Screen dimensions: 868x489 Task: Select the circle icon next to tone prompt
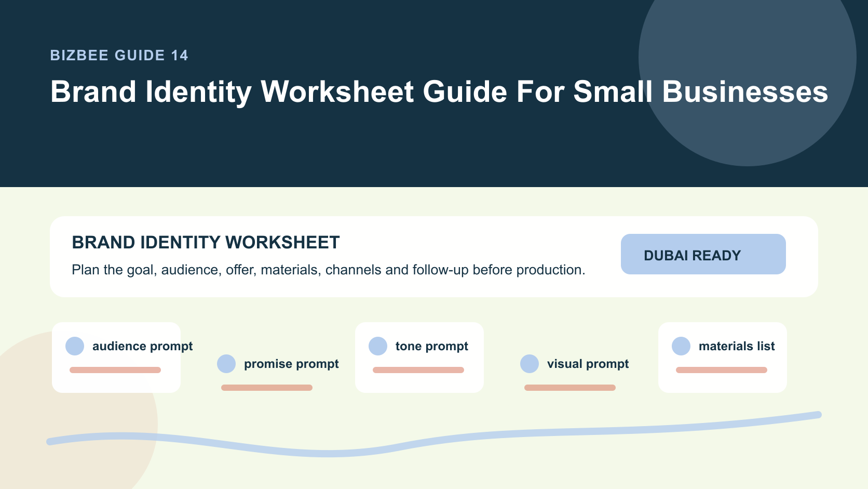coord(378,346)
